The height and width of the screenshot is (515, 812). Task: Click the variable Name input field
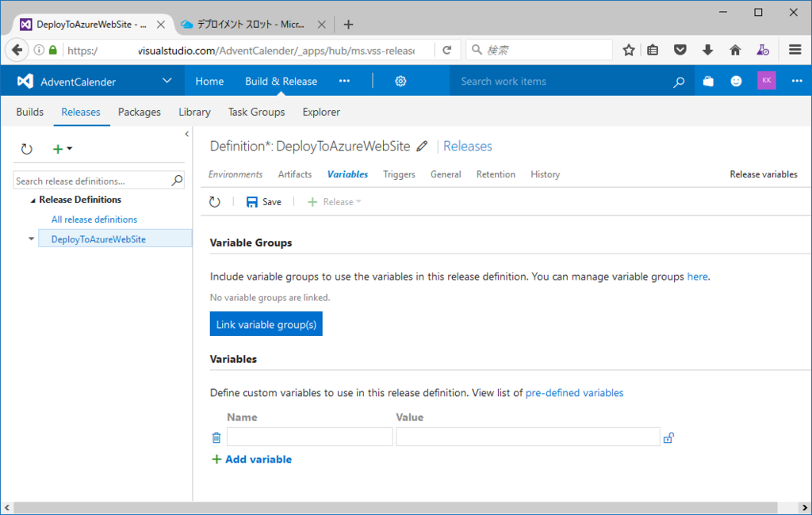(x=310, y=437)
